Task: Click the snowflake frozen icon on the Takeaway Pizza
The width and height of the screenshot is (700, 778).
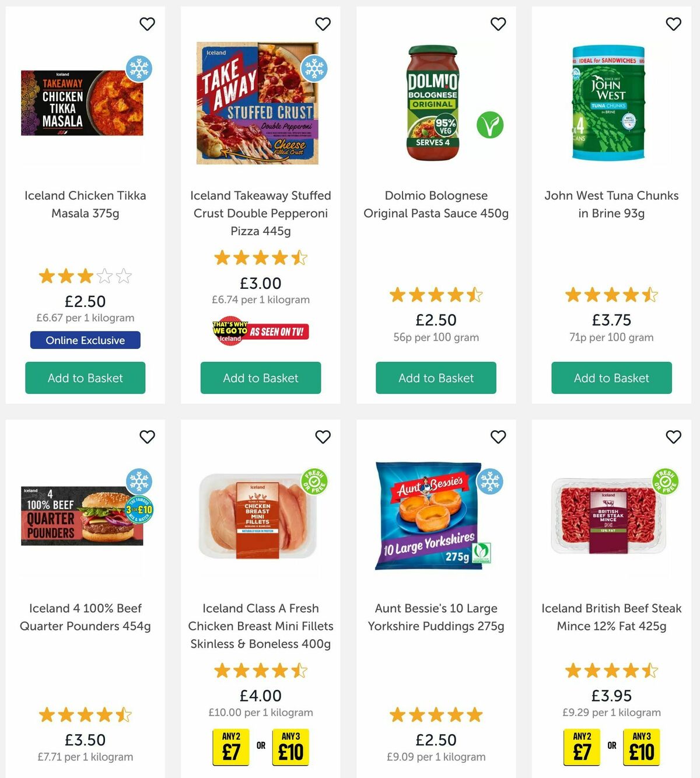Action: tap(314, 68)
